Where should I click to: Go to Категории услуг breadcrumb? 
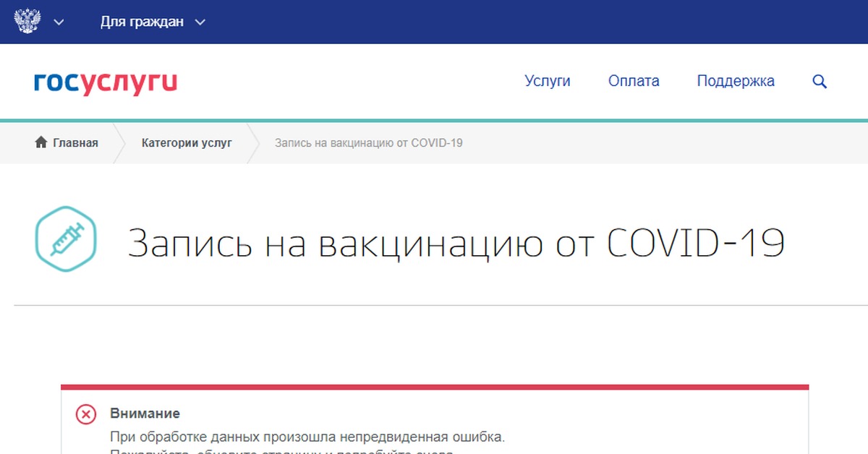pyautogui.click(x=187, y=143)
